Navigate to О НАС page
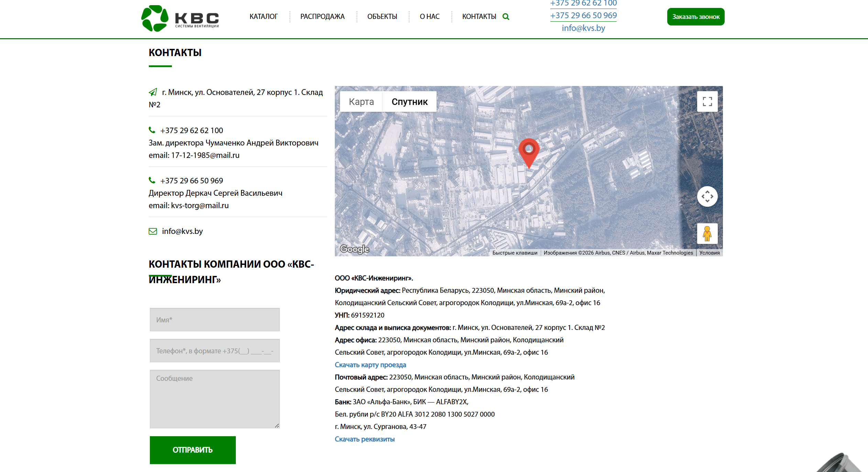The height and width of the screenshot is (472, 868). coord(430,17)
